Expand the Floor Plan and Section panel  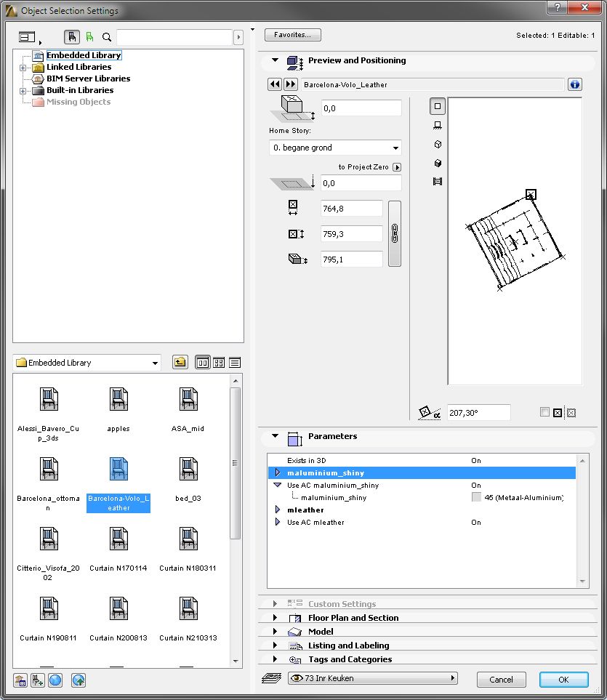[275, 617]
